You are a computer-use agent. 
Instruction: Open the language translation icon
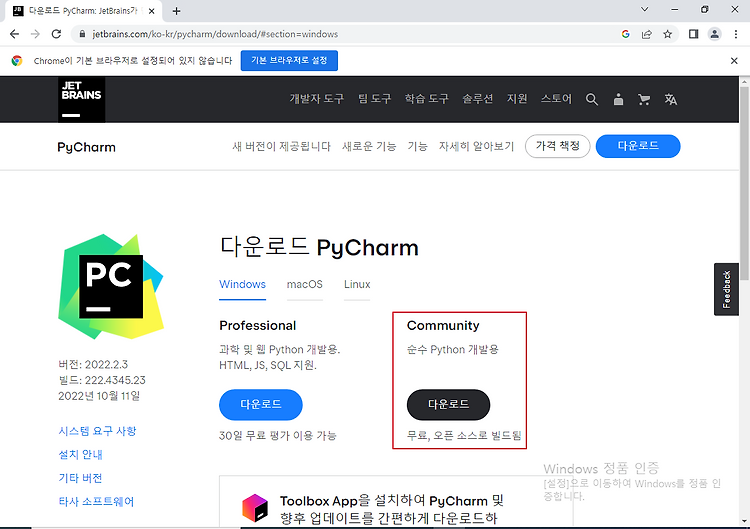[671, 99]
